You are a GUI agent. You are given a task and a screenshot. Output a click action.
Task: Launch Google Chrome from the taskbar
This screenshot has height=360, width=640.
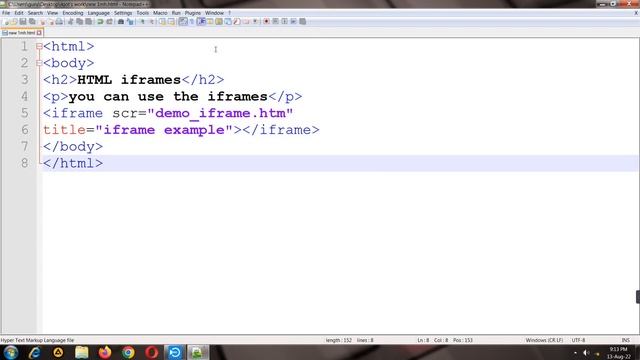128,352
